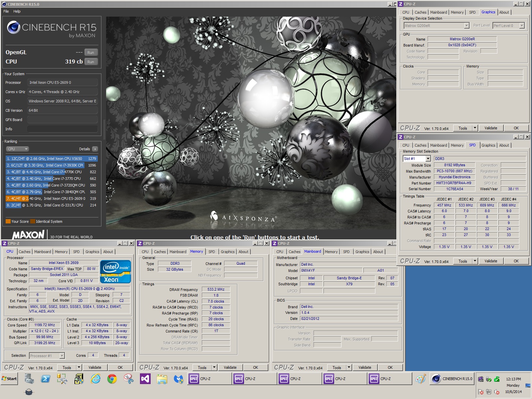Expand ranking Details arrow in Cinebench
Screen dimensions: 532x399
coord(95,149)
